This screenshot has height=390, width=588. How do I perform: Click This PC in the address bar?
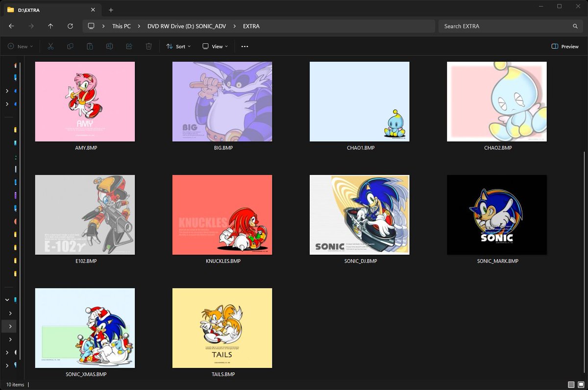pos(122,26)
